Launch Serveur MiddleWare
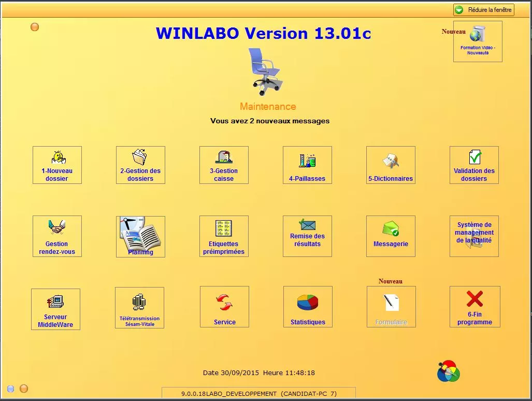 pyautogui.click(x=55, y=309)
